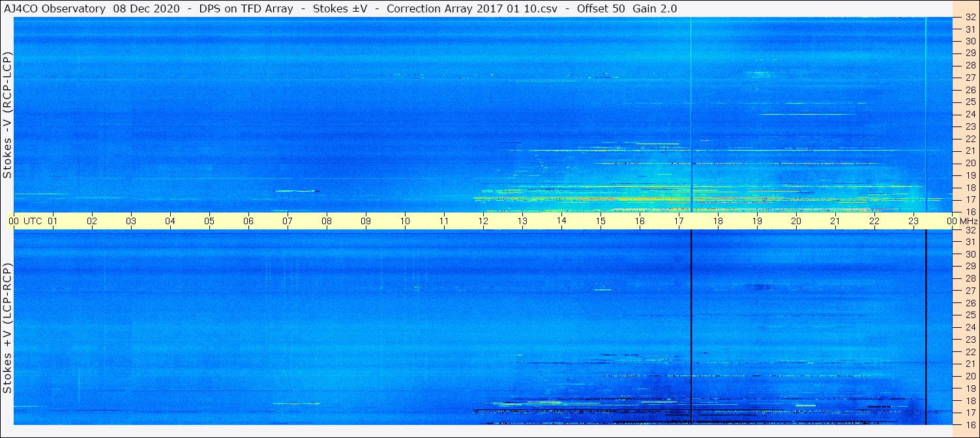Select the 08 hour tick on time axis
This screenshot has width=980, height=438.
(327, 221)
